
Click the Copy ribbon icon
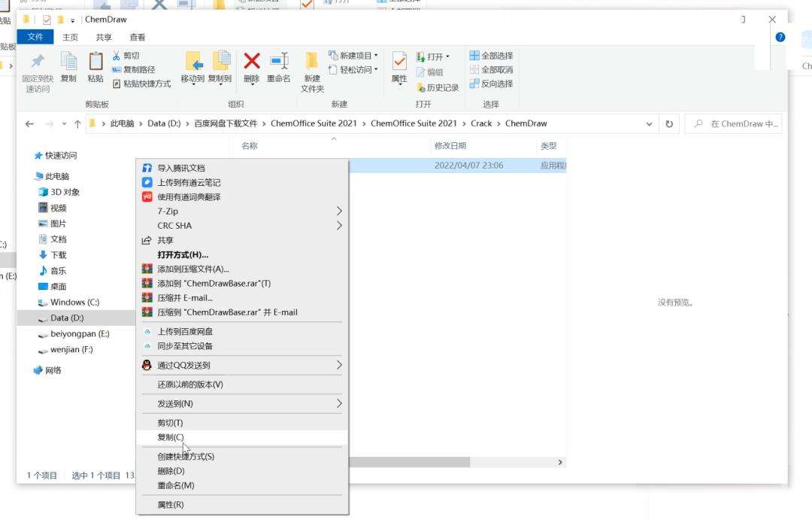68,68
